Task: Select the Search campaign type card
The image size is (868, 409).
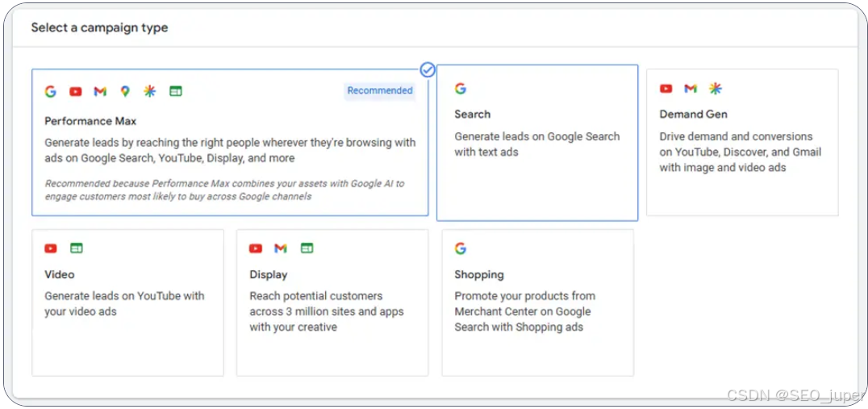Action: tap(537, 143)
